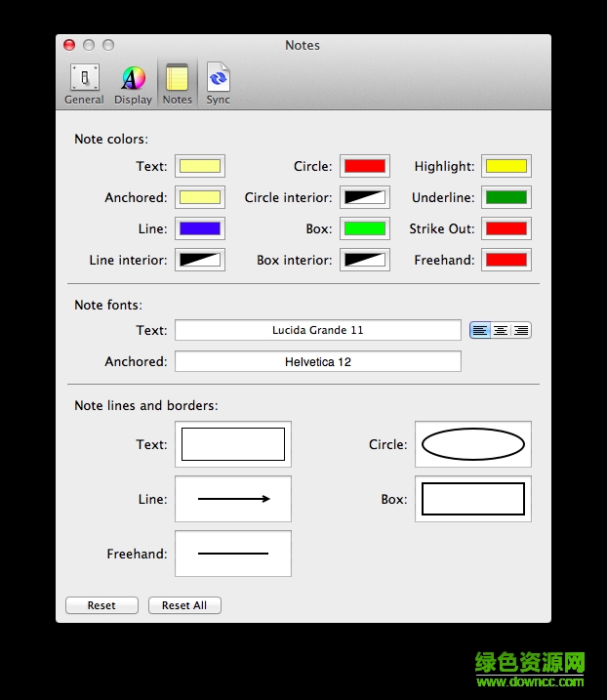This screenshot has width=607, height=700.
Task: Set center text alignment for notes
Action: click(501, 330)
